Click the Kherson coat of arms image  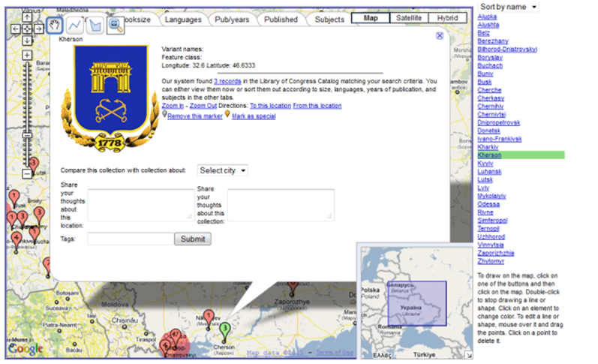(110, 98)
